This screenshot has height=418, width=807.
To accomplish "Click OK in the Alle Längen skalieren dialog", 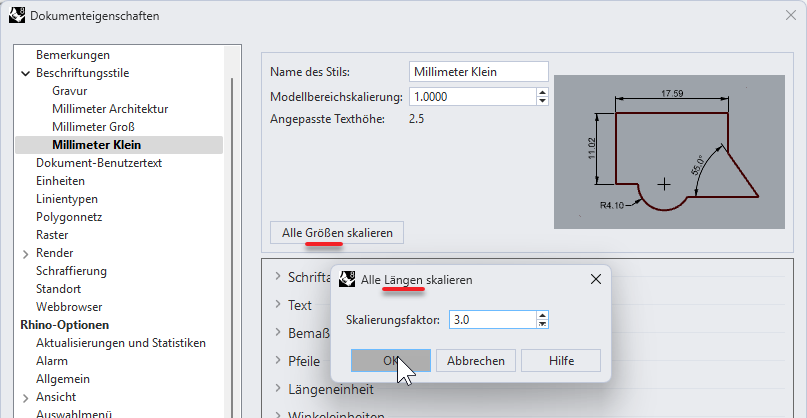I will click(x=391, y=360).
